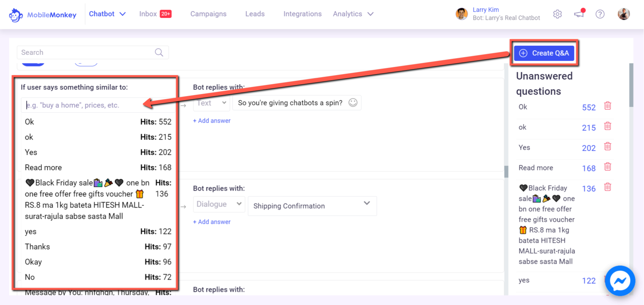
Task: Click the 552 count in unanswered questions
Action: (x=589, y=108)
